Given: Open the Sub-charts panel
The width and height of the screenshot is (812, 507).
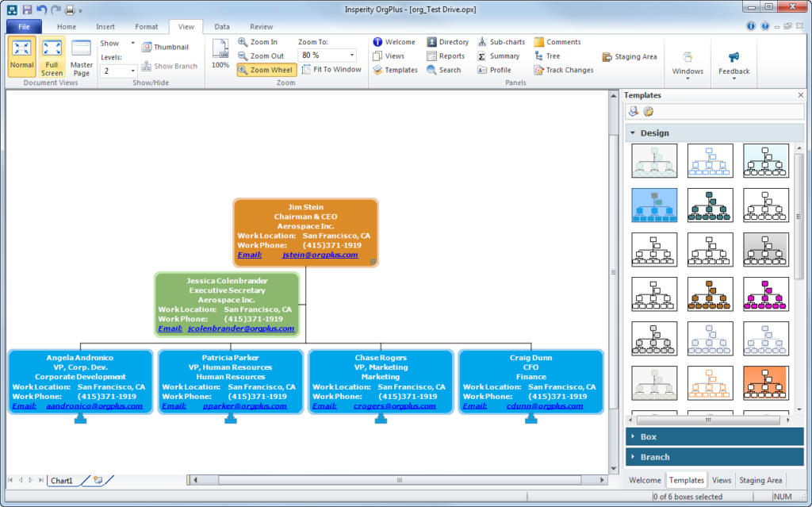Looking at the screenshot, I should click(502, 41).
